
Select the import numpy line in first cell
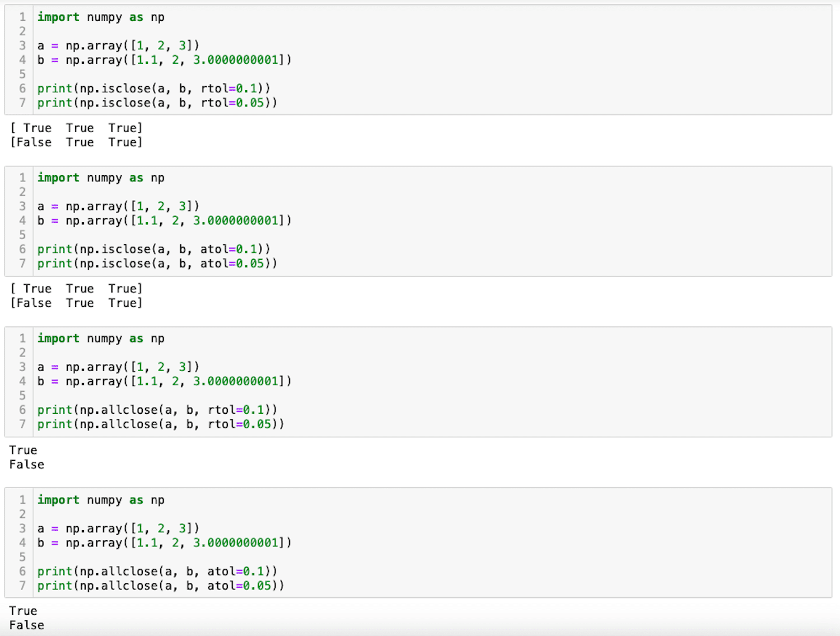click(101, 17)
